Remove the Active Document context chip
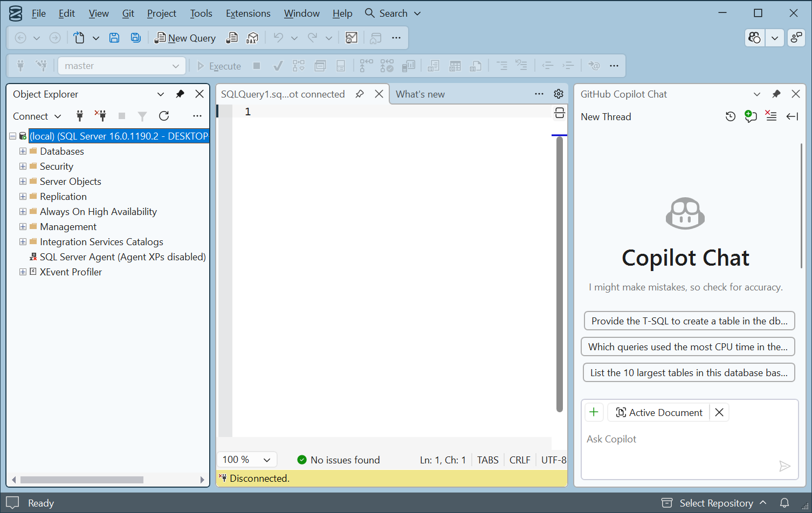This screenshot has width=812, height=513. click(719, 412)
